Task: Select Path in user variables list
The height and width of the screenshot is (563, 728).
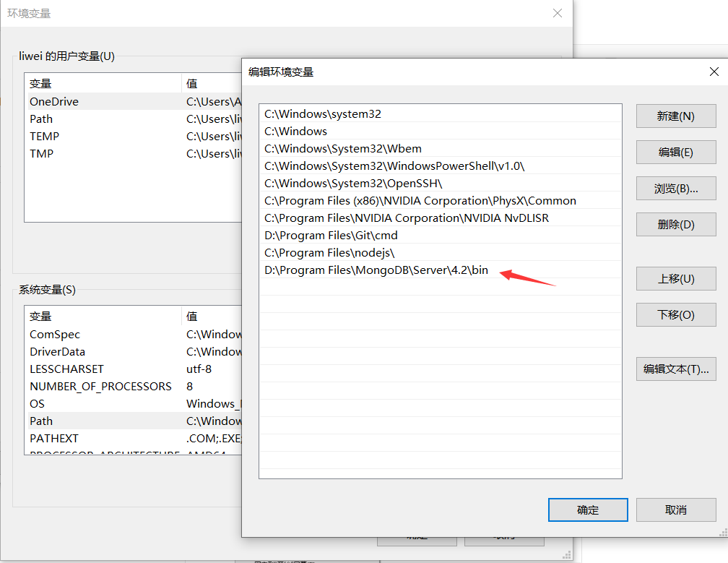Action: point(133,119)
